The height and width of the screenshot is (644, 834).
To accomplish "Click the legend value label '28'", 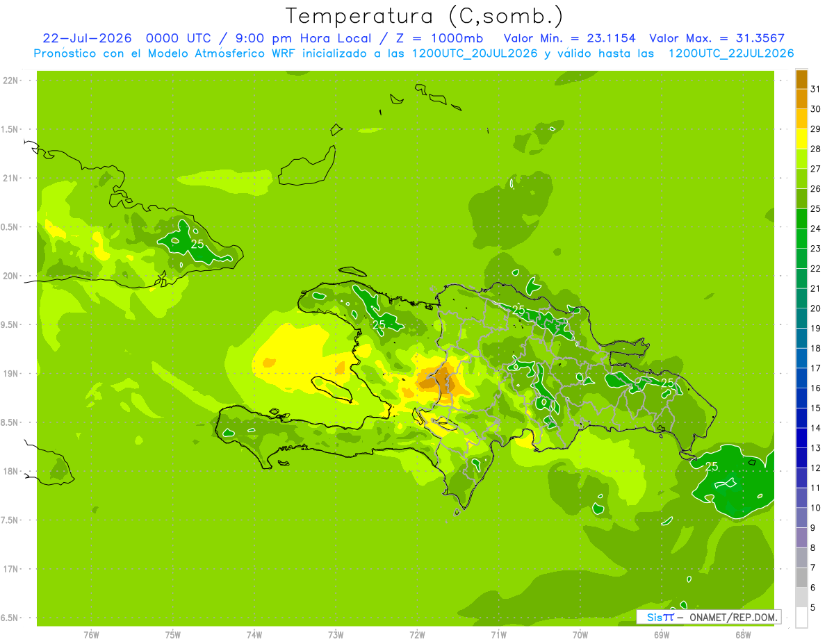I will (815, 149).
